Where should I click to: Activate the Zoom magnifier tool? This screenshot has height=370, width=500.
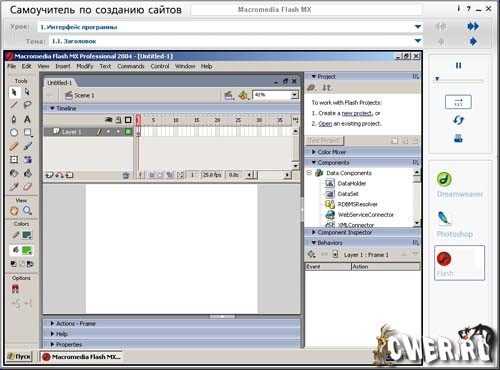click(x=27, y=210)
